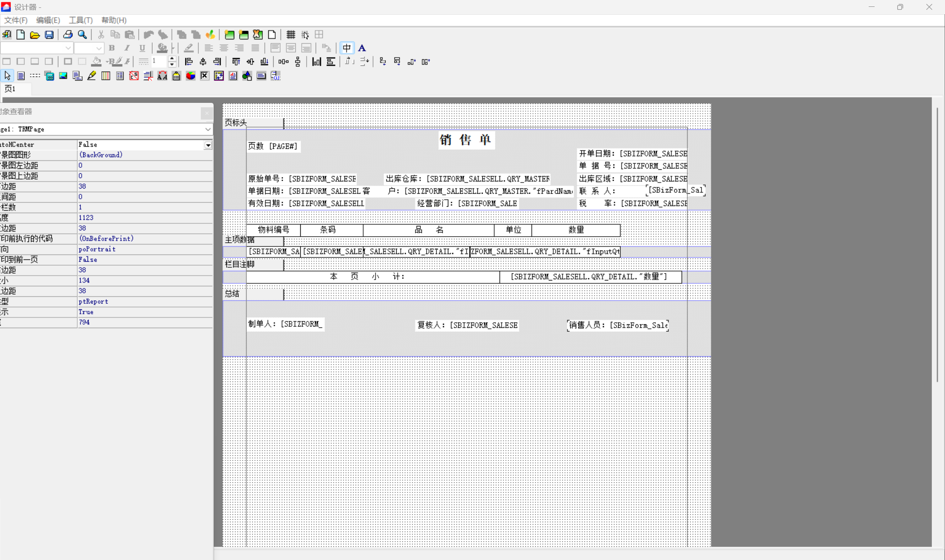
Task: Toggle italic formatting
Action: pos(127,48)
